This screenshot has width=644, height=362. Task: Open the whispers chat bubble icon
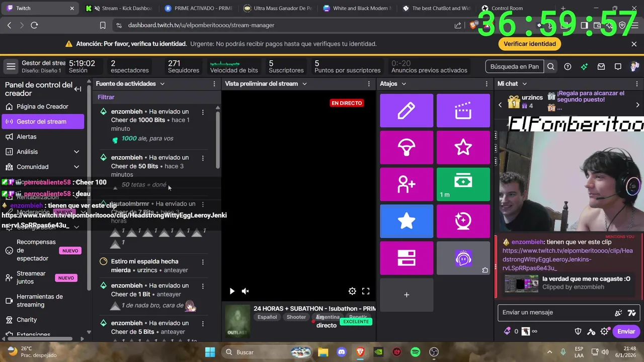618,66
